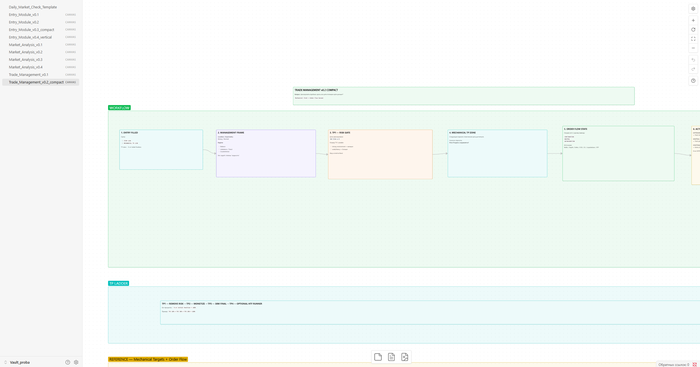Screen dimensions: 700x367
Task: Select the WORKFLOW group label
Action: pyautogui.click(x=119, y=108)
